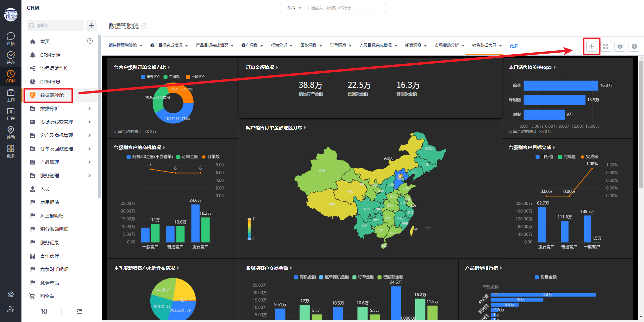Image resolution: width=644 pixels, height=322 pixels.
Task: Expand 订单及回款管理 submenu
Action: point(90,149)
